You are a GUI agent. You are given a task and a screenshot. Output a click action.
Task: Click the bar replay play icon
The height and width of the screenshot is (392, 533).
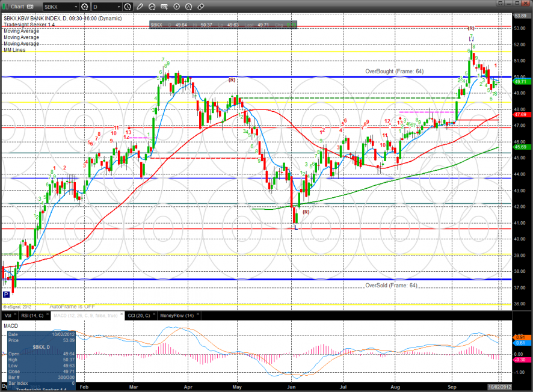click(176, 7)
